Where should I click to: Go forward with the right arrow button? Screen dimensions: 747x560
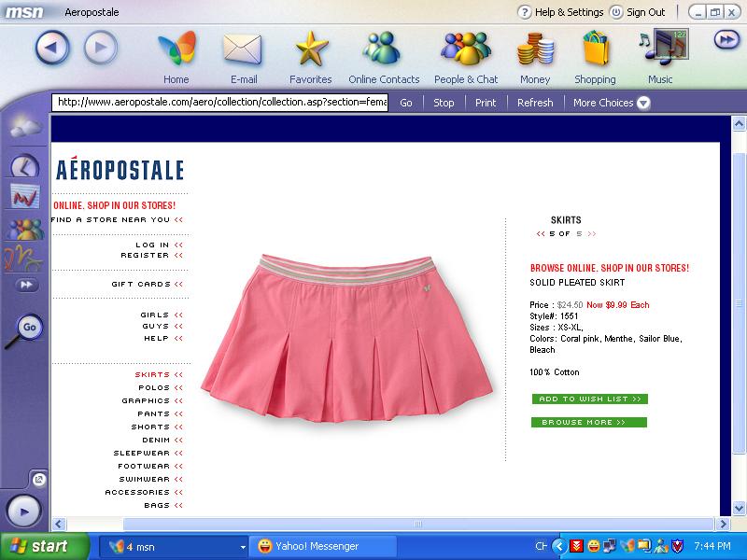click(101, 48)
